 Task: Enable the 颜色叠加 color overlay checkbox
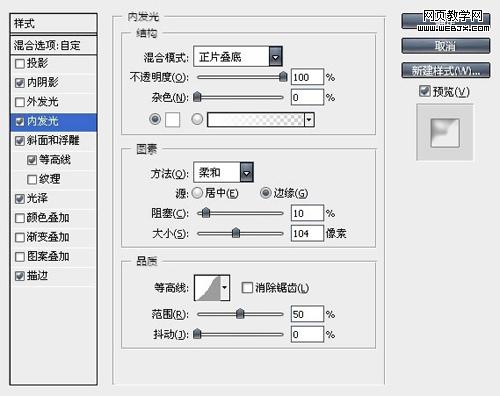coord(20,218)
